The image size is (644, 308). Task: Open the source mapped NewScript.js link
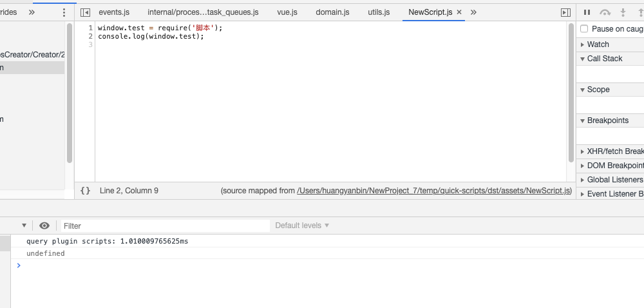point(434,191)
